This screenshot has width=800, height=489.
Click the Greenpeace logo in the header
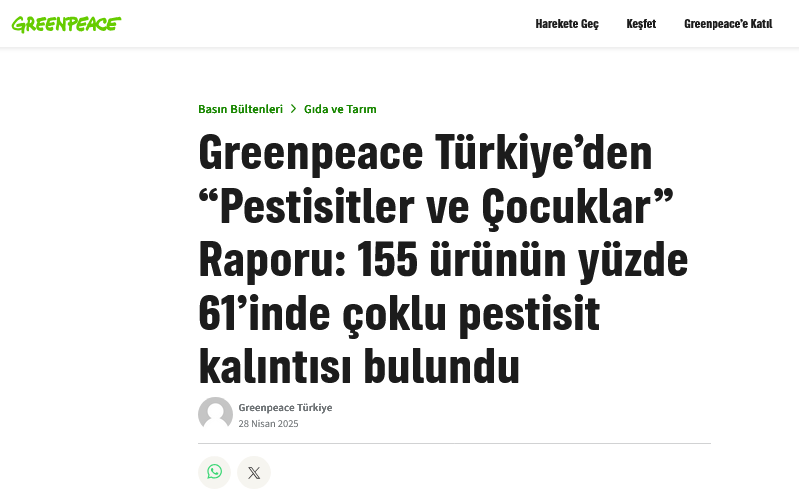pyautogui.click(x=66, y=24)
